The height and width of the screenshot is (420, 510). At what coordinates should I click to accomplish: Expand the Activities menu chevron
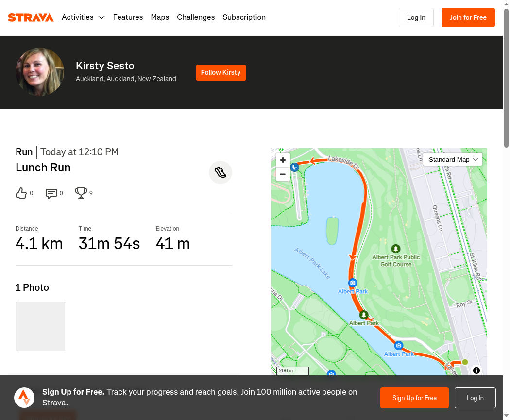point(102,17)
